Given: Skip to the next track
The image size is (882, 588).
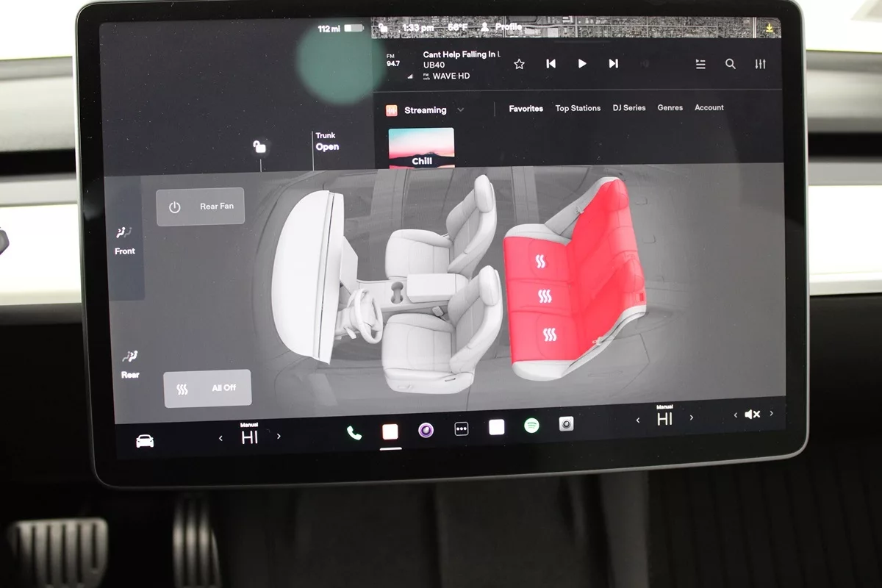Looking at the screenshot, I should pos(613,64).
